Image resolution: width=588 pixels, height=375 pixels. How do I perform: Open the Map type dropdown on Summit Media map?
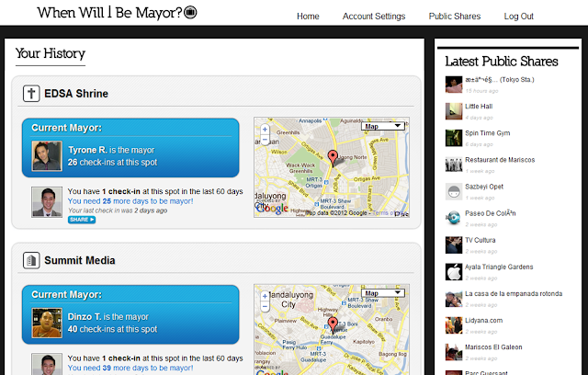point(383,293)
